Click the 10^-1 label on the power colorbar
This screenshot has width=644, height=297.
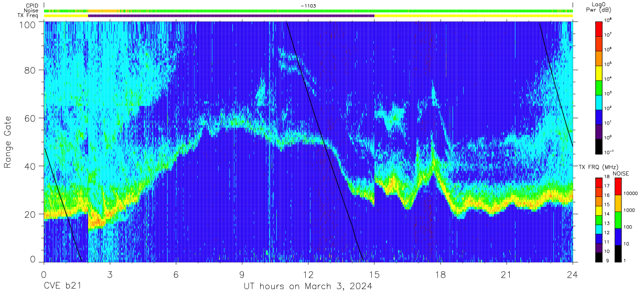(x=608, y=152)
